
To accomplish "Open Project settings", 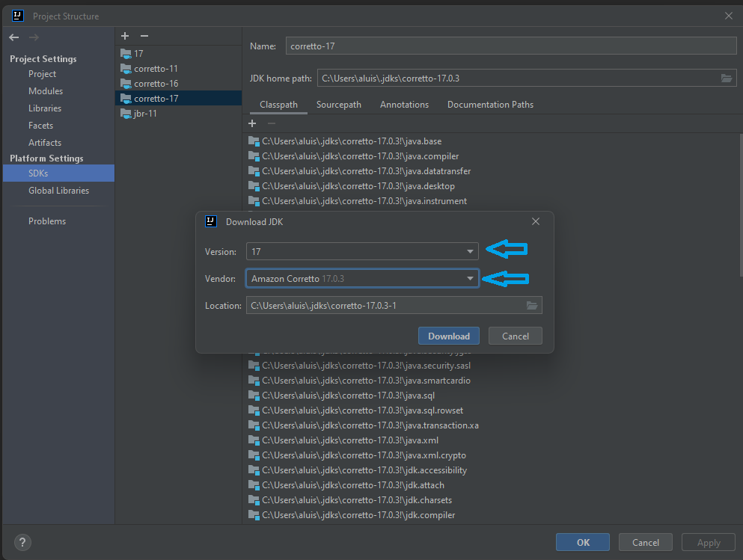I will coord(42,74).
